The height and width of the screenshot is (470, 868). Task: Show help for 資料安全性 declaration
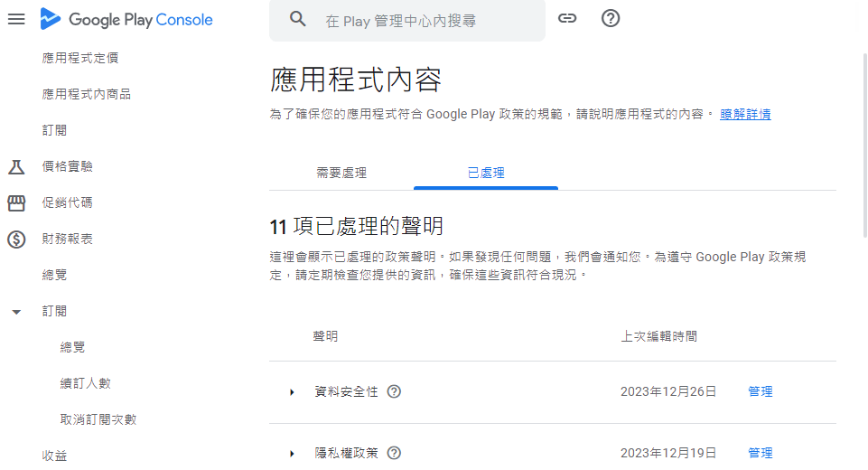coord(394,391)
